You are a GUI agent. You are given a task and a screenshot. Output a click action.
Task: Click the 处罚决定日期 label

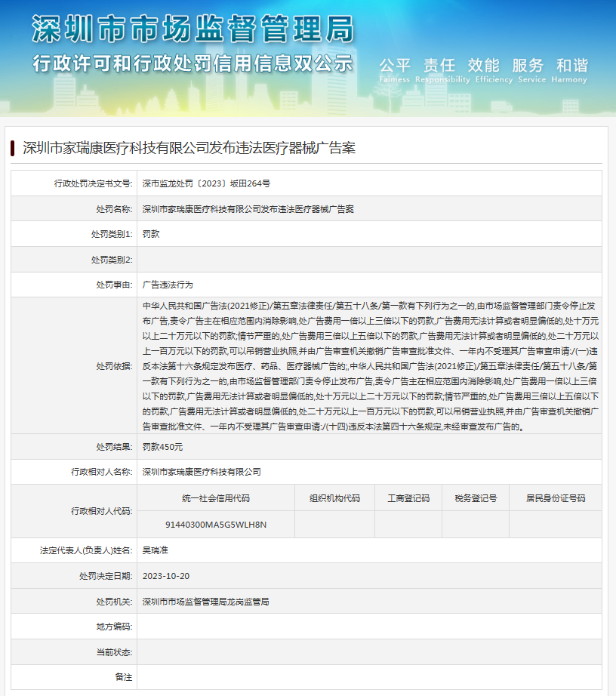click(x=106, y=576)
